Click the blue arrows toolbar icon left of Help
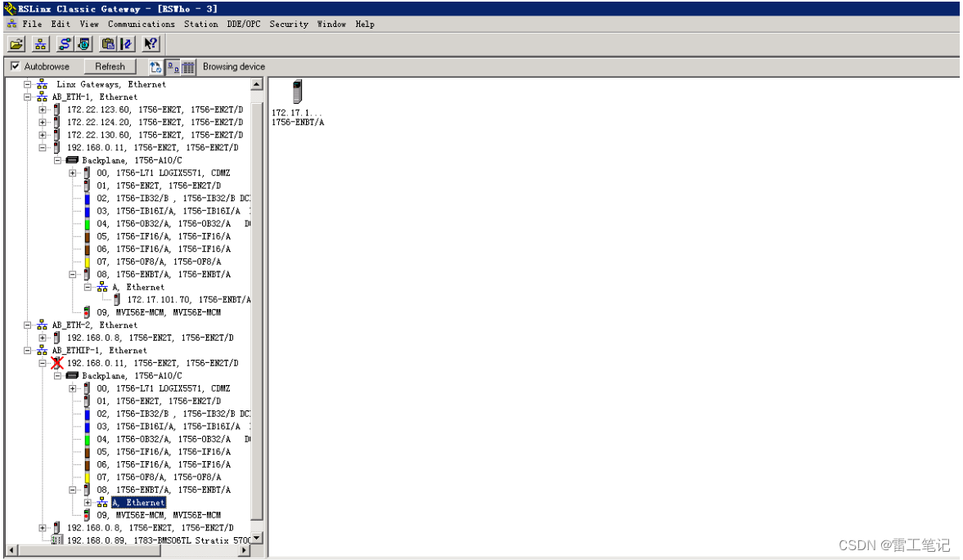 127,44
